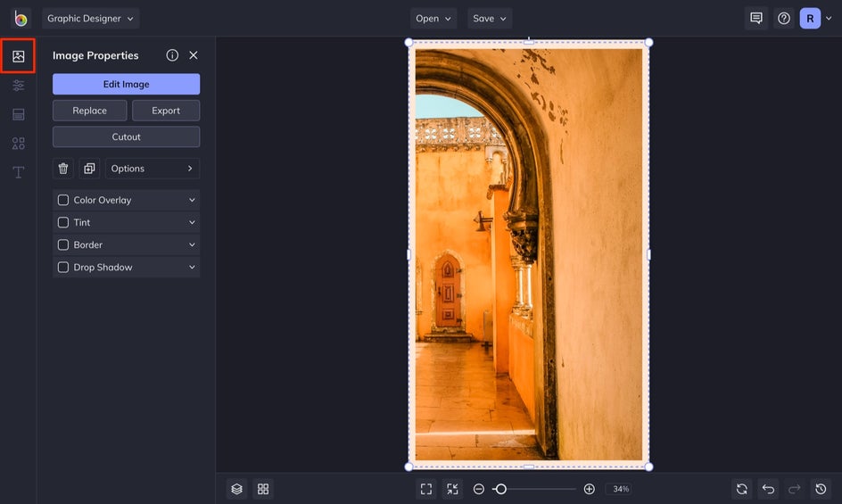842x504 pixels.
Task: Open the Text tool sidebar icon
Action: click(18, 172)
